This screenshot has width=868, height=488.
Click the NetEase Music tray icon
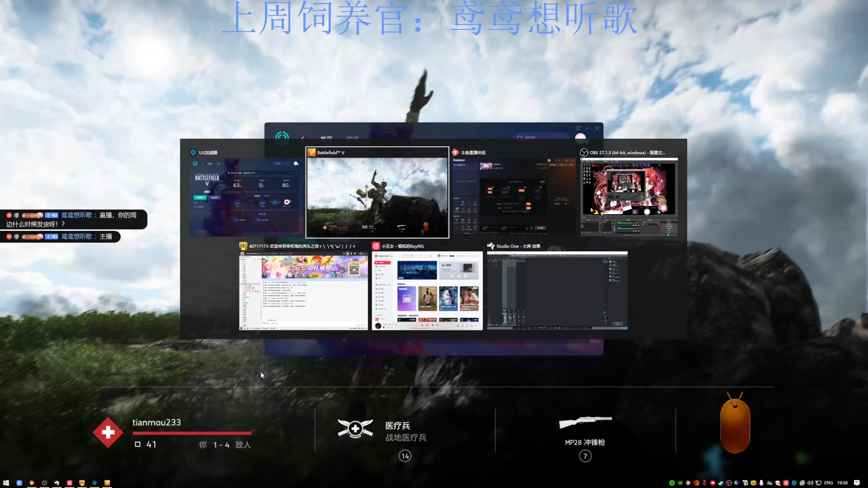coord(786,483)
